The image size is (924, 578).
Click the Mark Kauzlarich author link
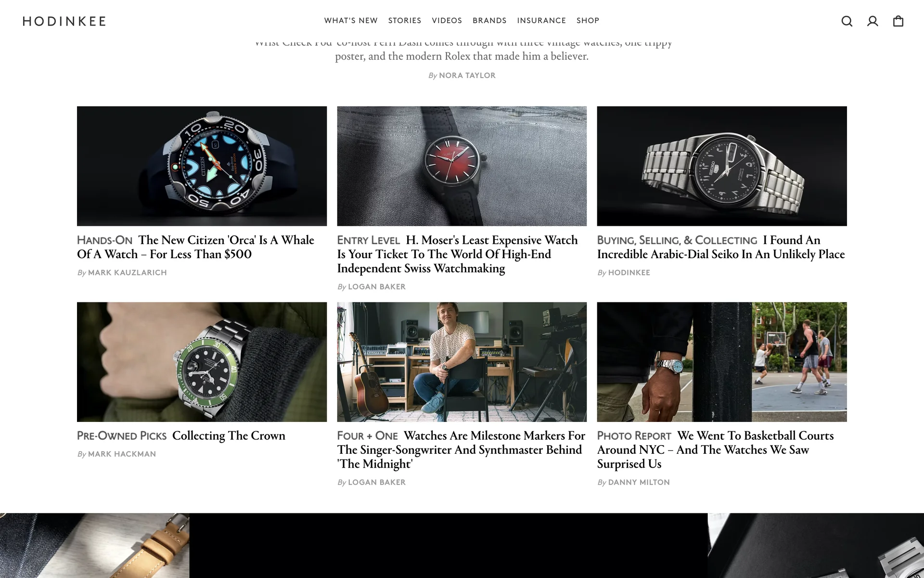pos(127,273)
